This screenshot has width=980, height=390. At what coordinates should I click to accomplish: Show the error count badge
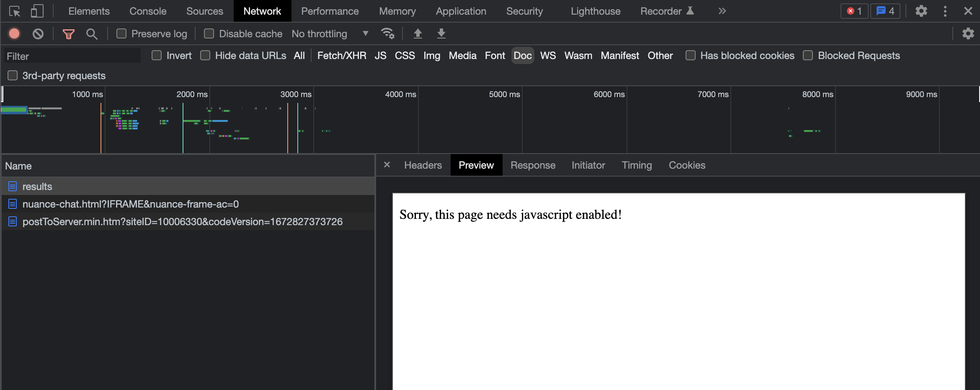[x=854, y=11]
